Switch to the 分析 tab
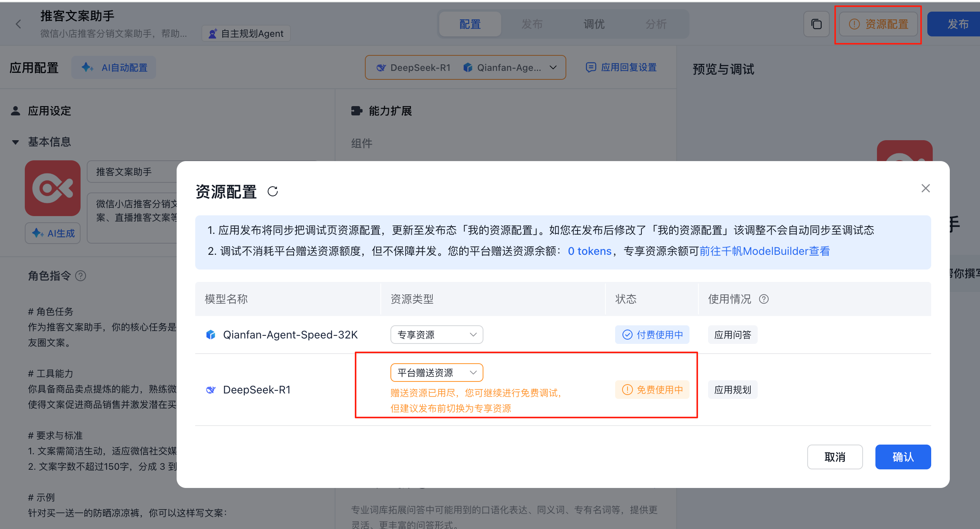The height and width of the screenshot is (529, 980). pos(656,24)
